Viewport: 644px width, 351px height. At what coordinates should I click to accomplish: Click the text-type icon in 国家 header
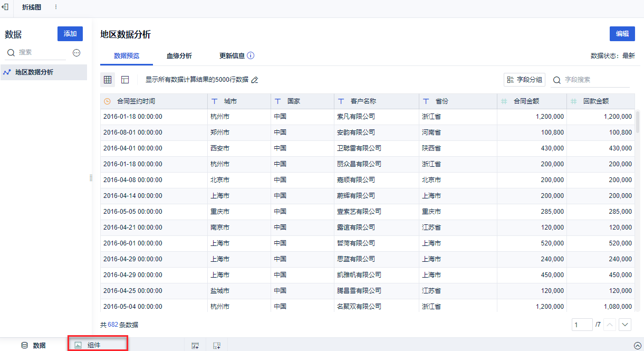click(x=278, y=101)
